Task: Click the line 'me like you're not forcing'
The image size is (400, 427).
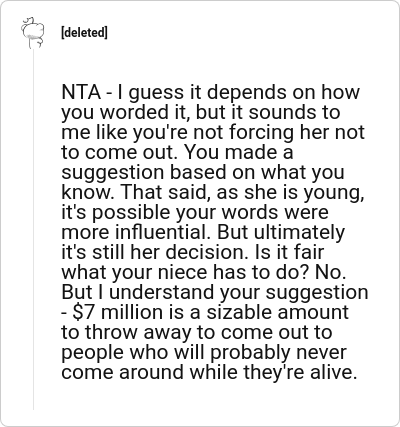Action: (213, 133)
